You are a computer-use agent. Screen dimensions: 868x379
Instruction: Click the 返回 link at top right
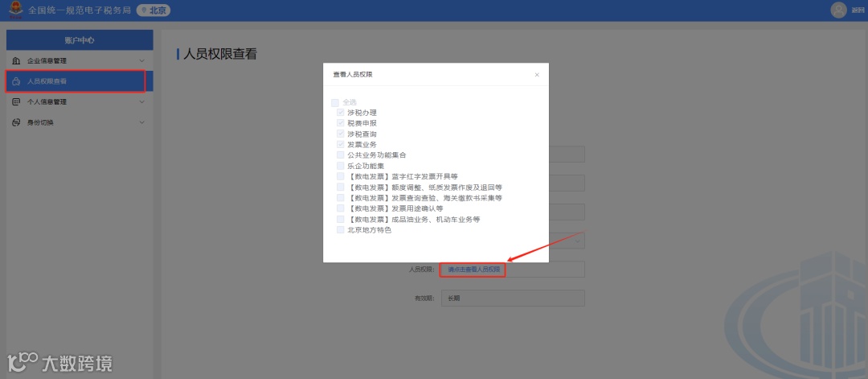[x=858, y=10]
